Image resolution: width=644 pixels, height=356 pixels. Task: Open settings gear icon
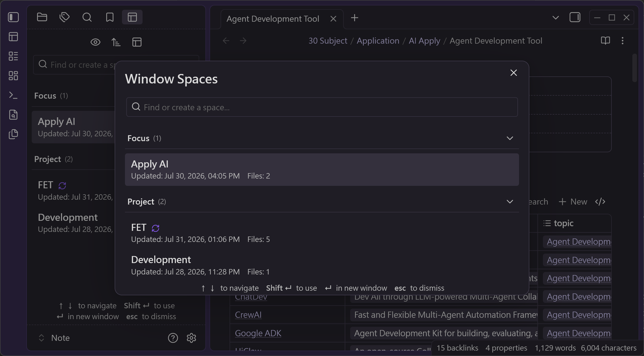pyautogui.click(x=191, y=338)
